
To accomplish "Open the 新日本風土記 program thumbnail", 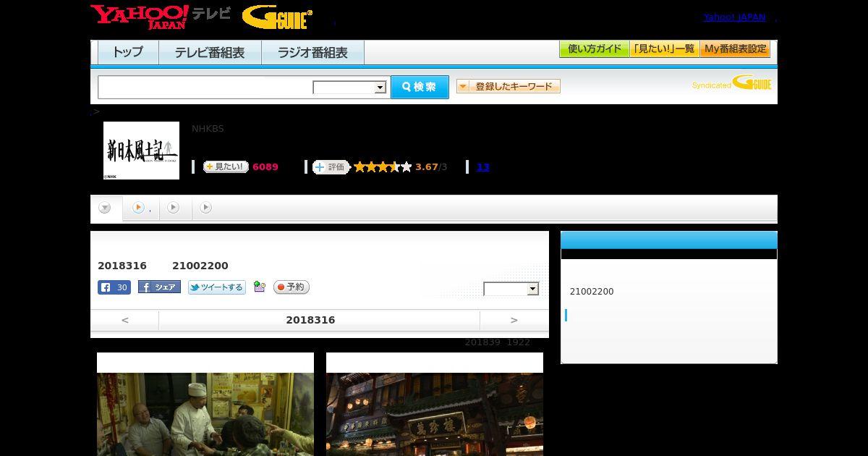I will [141, 151].
